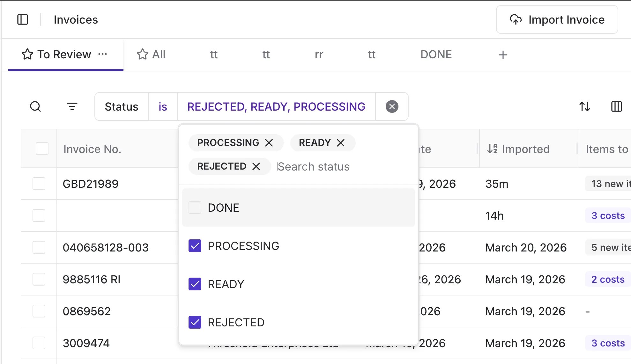The height and width of the screenshot is (364, 631).
Task: Click the 14h imported time cell
Action: [x=494, y=215]
